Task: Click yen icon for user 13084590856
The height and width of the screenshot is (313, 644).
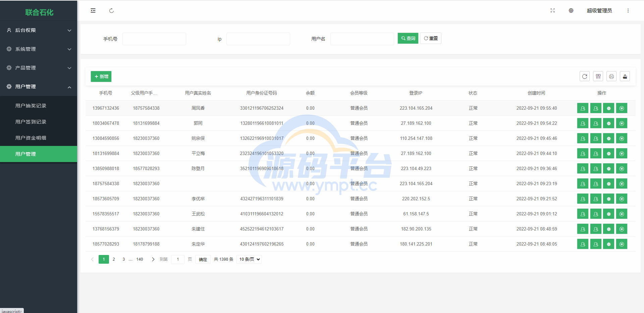Action: click(622, 139)
